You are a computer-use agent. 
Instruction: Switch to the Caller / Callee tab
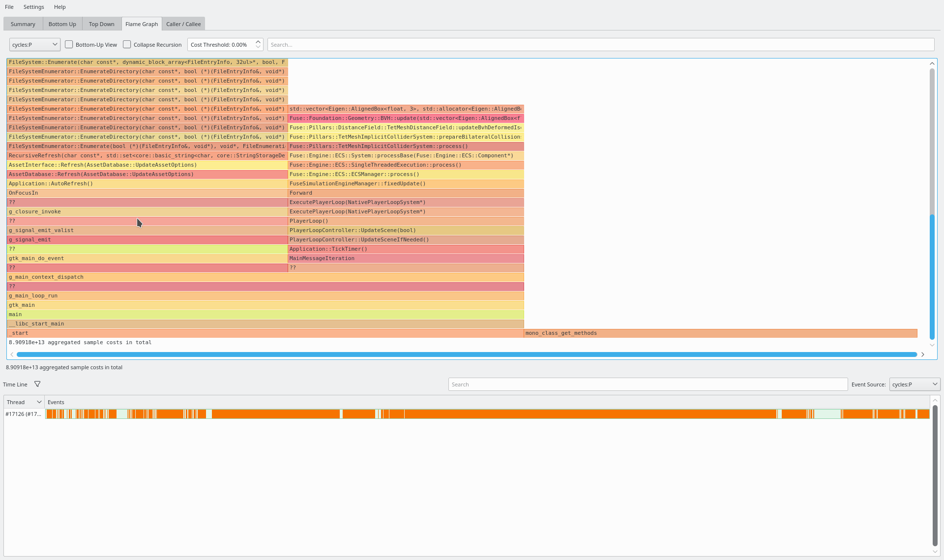[x=183, y=24]
